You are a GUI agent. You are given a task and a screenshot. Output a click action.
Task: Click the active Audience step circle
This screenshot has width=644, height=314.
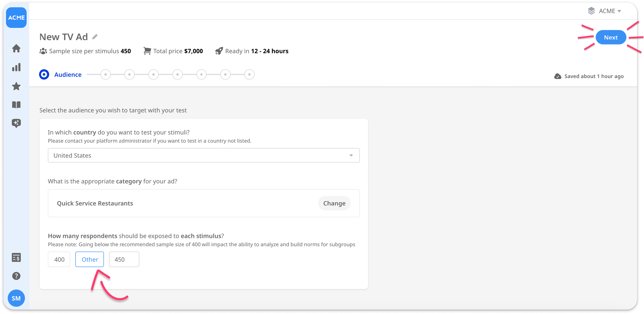pyautogui.click(x=44, y=74)
